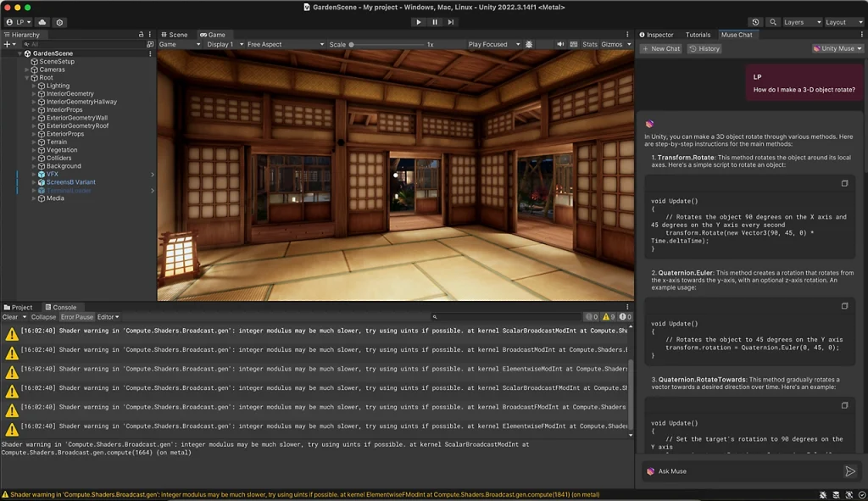Open the LP account dropdown
868x501 pixels.
coord(19,22)
